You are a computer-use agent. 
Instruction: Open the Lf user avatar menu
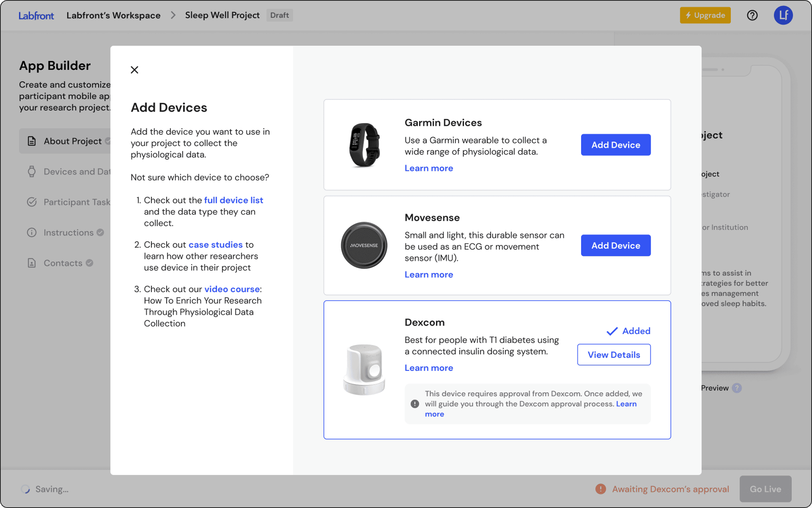(783, 15)
